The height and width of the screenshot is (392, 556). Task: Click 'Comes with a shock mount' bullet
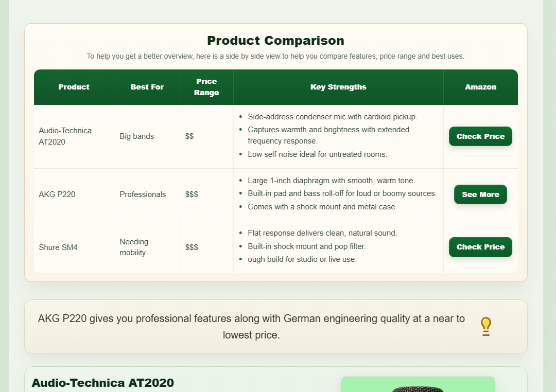pos(322,207)
